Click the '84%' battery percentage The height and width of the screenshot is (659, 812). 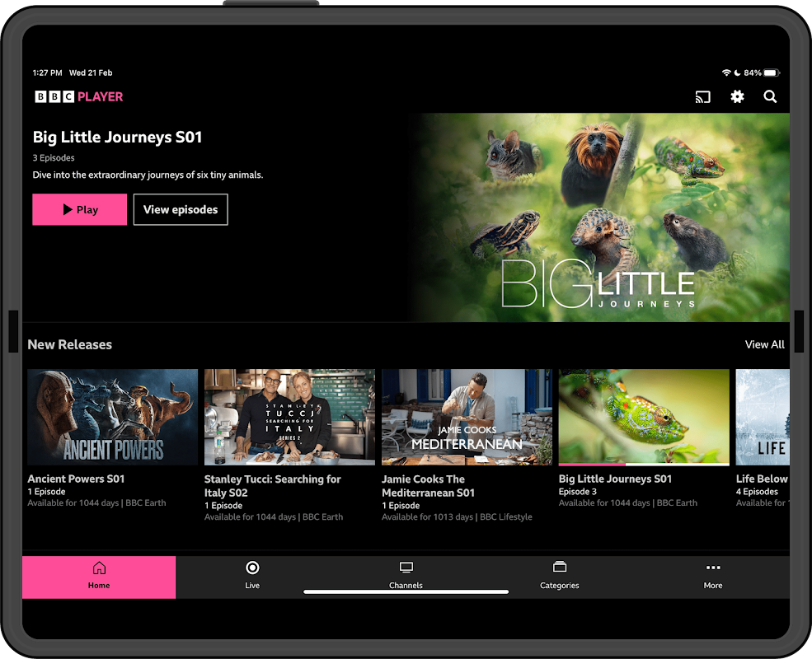pyautogui.click(x=753, y=73)
